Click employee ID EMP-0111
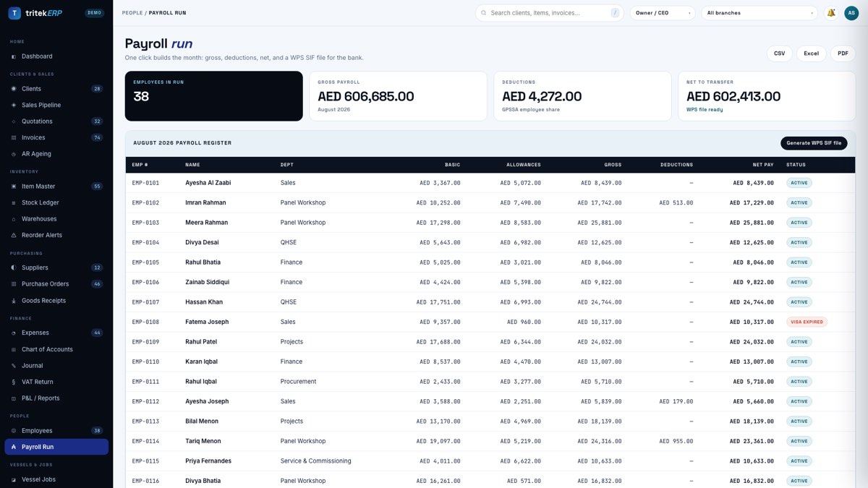The height and width of the screenshot is (488, 868). pyautogui.click(x=145, y=382)
